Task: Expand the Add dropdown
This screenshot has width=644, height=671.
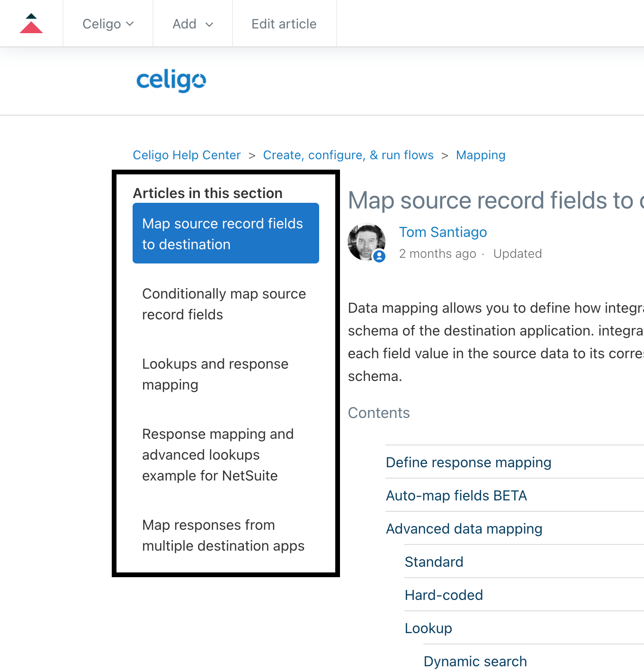Action: tap(193, 24)
